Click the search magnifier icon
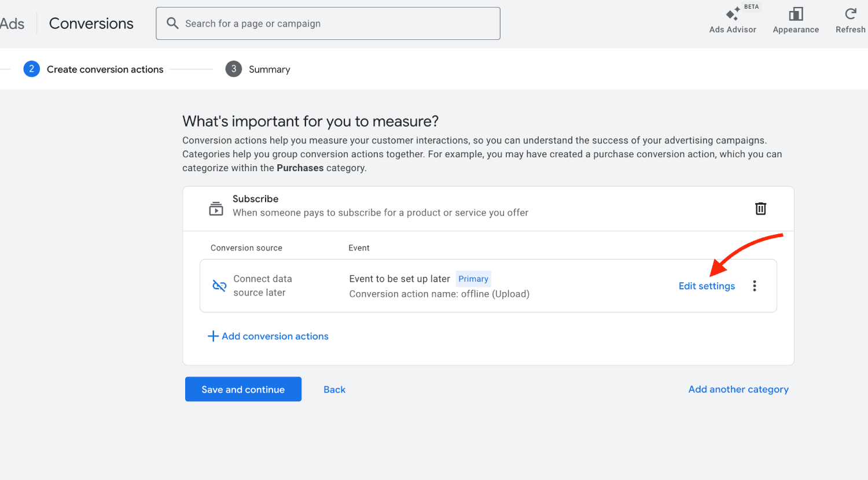868x480 pixels. click(172, 23)
